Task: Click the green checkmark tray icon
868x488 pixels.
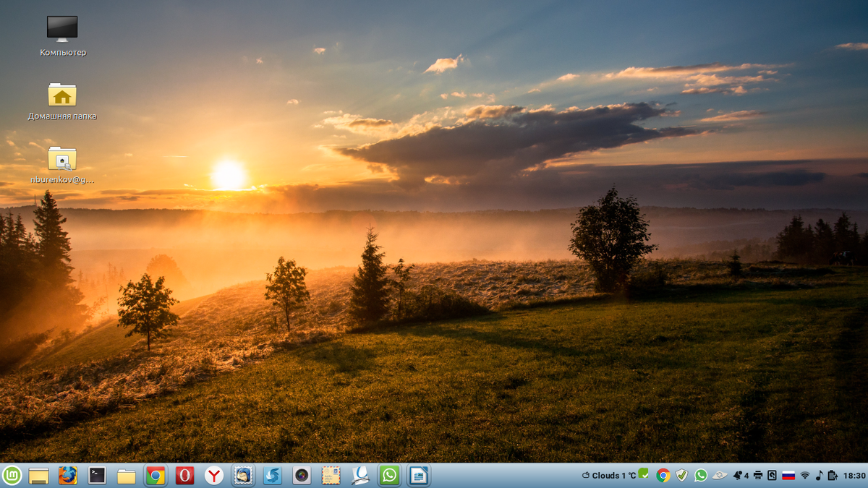Action: pyautogui.click(x=644, y=474)
